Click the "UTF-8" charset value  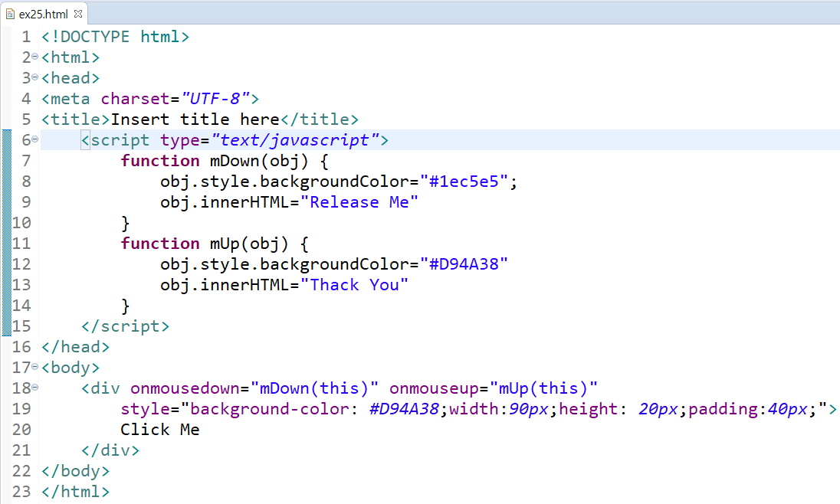point(215,99)
